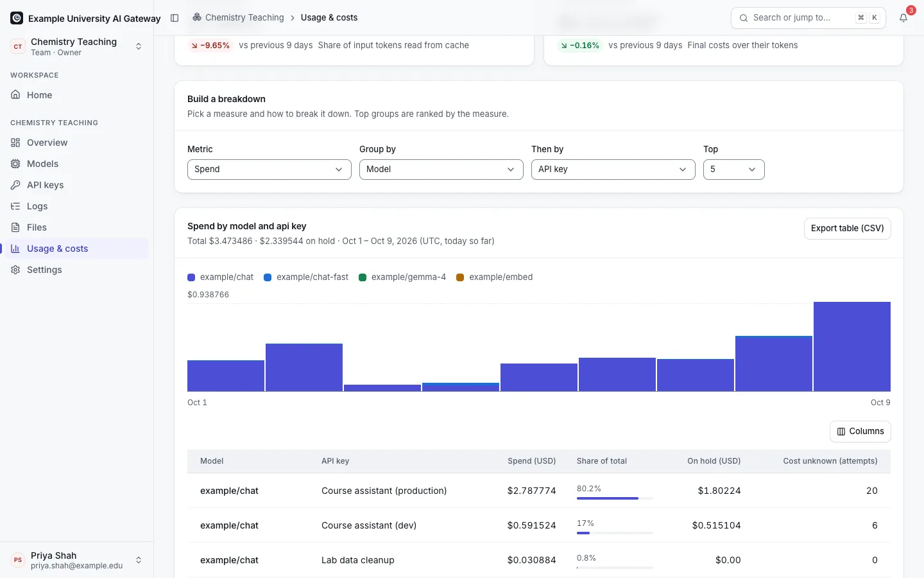Click the $2.787774 spend value
The width and height of the screenshot is (924, 578).
point(531,491)
